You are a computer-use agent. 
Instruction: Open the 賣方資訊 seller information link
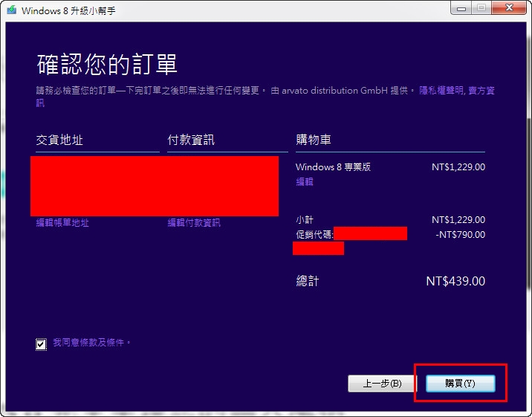pyautogui.click(x=481, y=91)
